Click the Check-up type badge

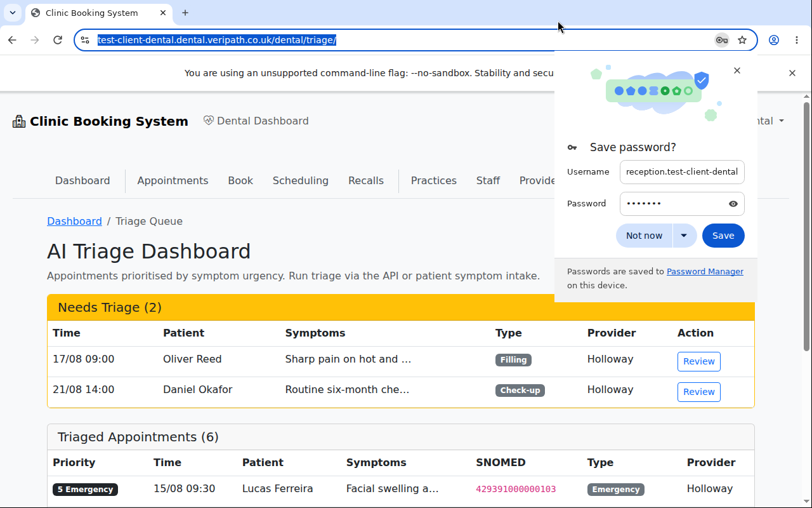[520, 391]
